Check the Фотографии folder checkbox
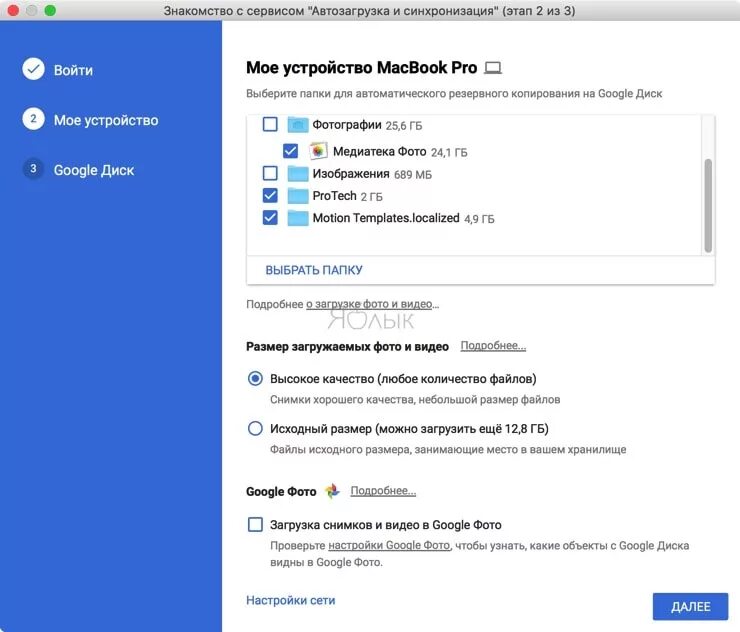The height and width of the screenshot is (632, 740). 270,124
